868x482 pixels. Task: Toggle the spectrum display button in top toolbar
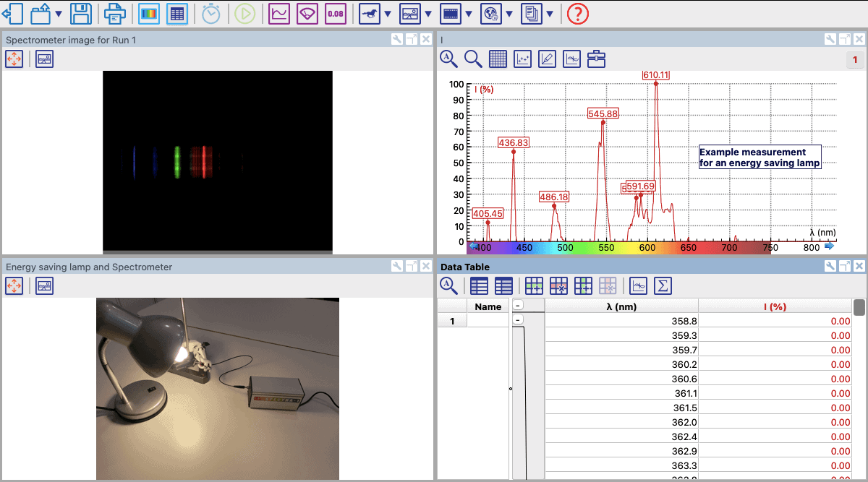pos(149,13)
